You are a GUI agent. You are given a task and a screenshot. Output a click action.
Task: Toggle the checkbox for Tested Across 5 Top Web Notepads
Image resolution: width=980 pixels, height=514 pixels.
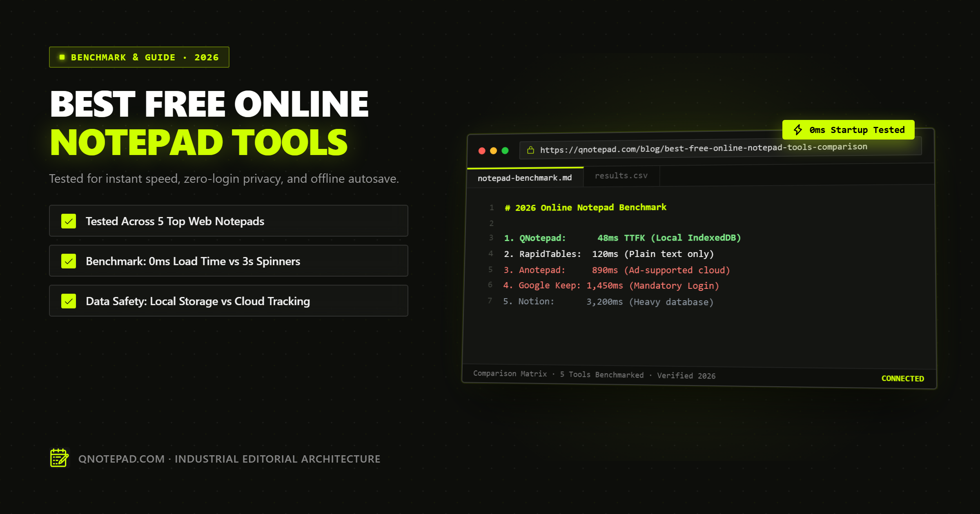[x=69, y=221]
